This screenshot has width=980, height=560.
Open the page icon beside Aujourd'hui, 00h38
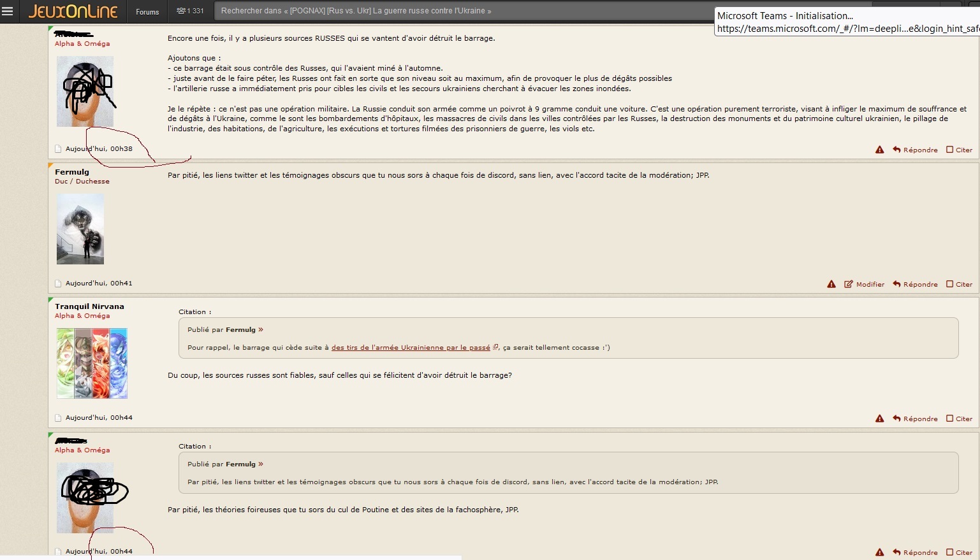point(59,149)
